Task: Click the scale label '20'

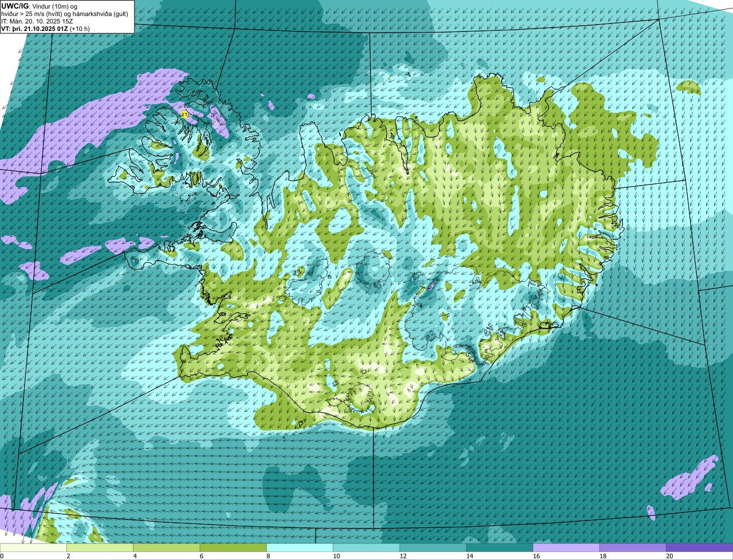Action: [x=669, y=556]
